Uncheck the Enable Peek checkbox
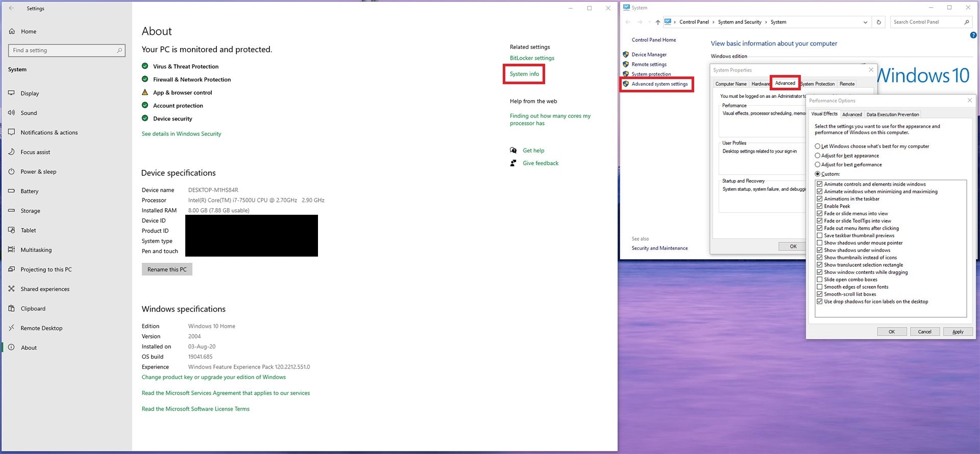The height and width of the screenshot is (454, 980). (819, 206)
